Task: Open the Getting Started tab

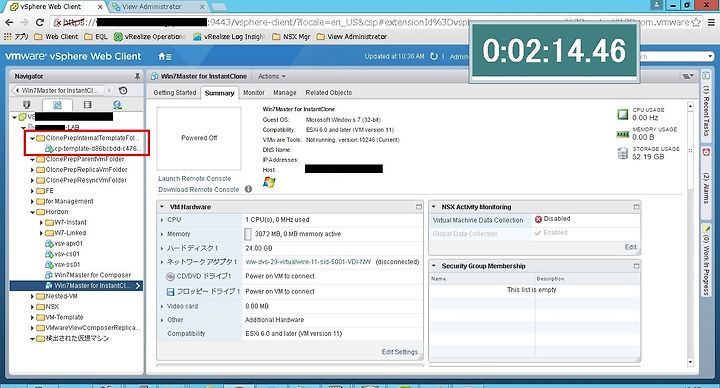Action: tap(174, 93)
